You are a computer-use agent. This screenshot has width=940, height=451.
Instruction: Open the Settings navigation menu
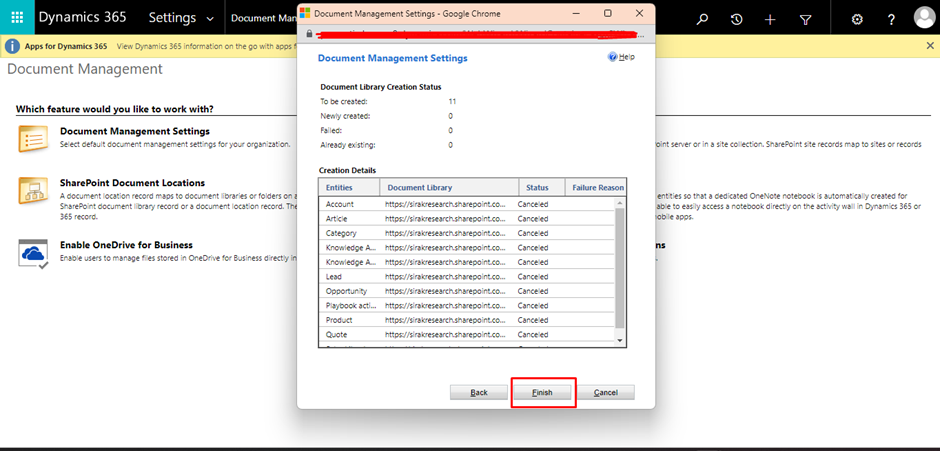[x=172, y=17]
